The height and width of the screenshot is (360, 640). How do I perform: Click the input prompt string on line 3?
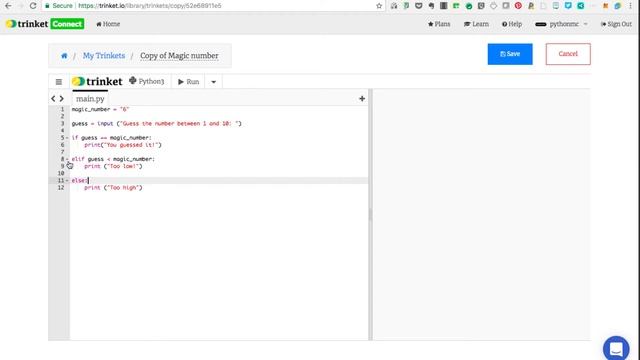coord(179,124)
